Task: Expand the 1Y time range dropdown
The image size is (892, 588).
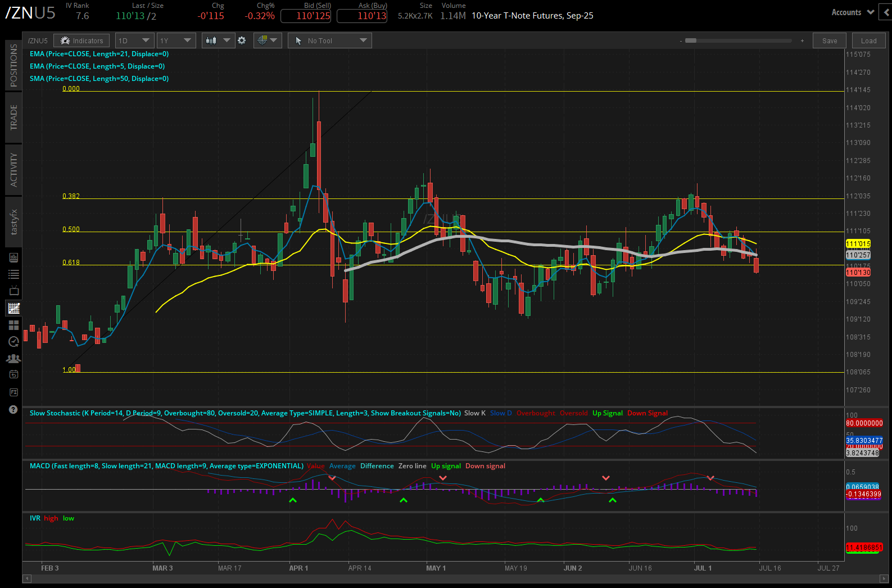Action: [175, 40]
